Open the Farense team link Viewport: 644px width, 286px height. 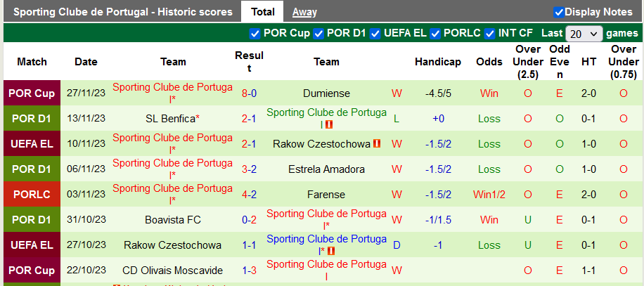tap(326, 195)
